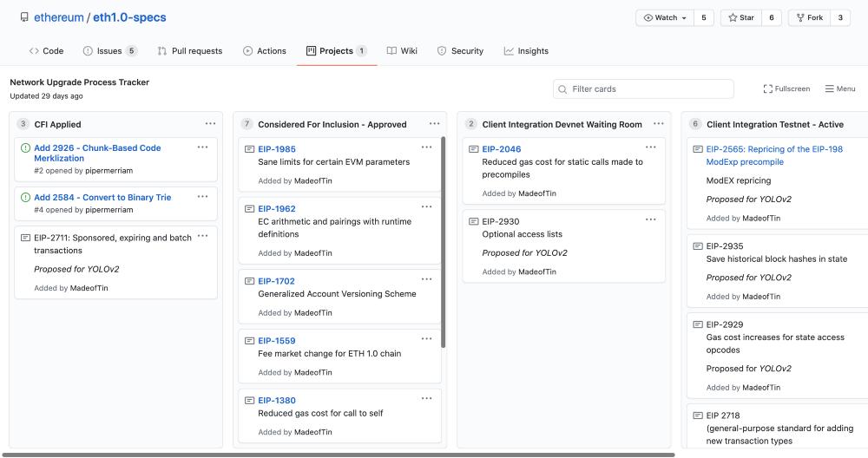The image size is (868, 458).
Task: Open the CFI Applied column options menu
Action: coord(210,124)
